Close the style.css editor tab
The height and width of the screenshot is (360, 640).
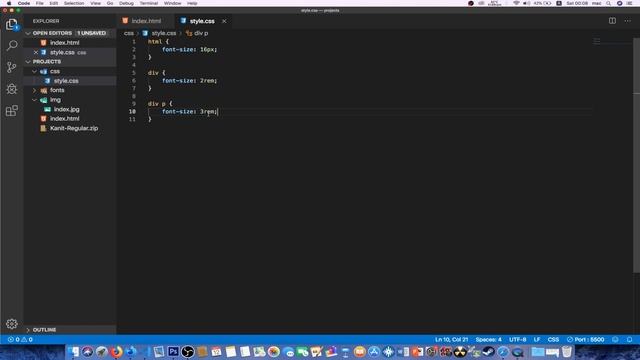[x=224, y=21]
